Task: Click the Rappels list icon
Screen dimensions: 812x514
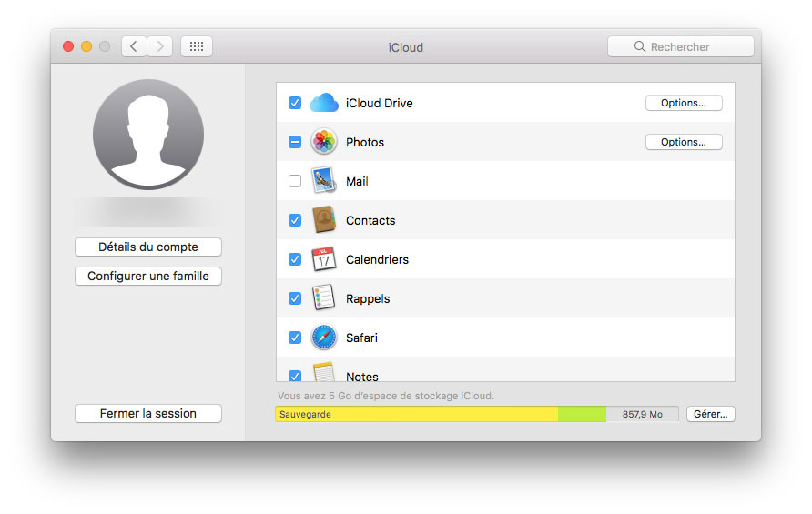Action: [323, 298]
